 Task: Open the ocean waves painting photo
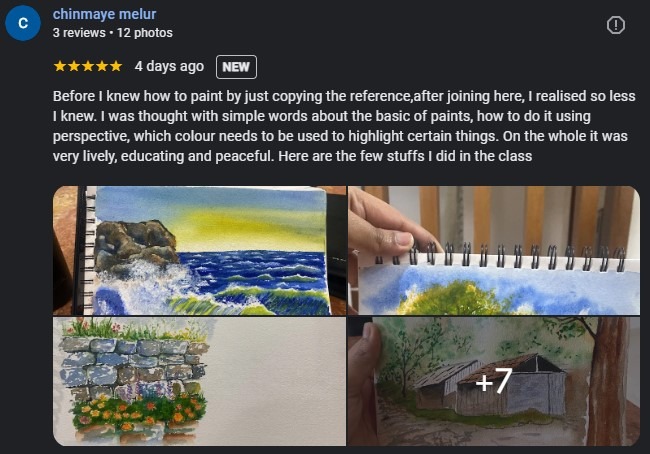pyautogui.click(x=199, y=250)
